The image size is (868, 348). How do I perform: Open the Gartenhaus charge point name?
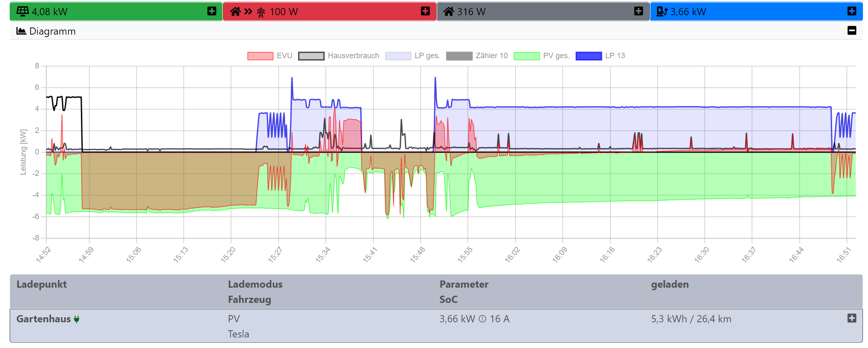point(43,319)
